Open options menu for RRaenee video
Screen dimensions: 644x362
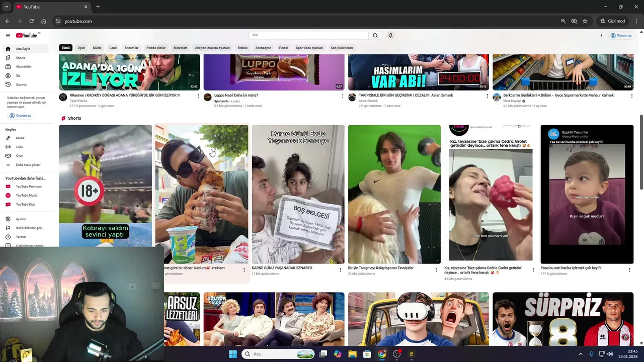pyautogui.click(x=198, y=96)
